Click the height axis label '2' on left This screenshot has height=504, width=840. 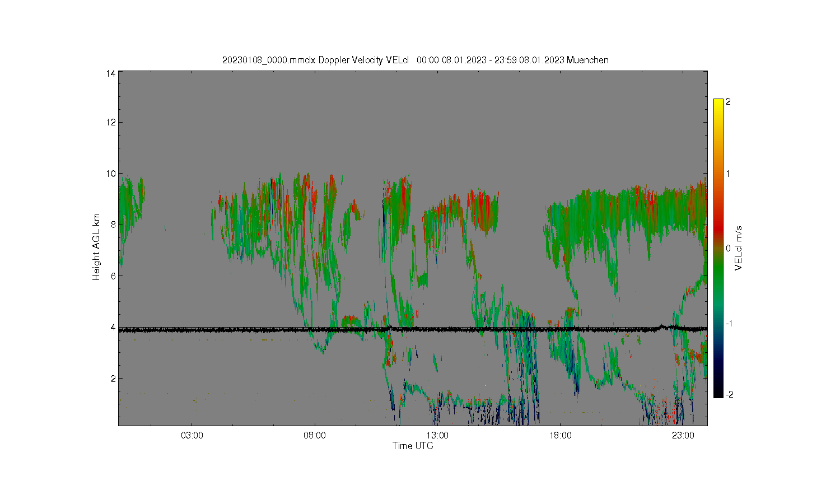tap(113, 378)
